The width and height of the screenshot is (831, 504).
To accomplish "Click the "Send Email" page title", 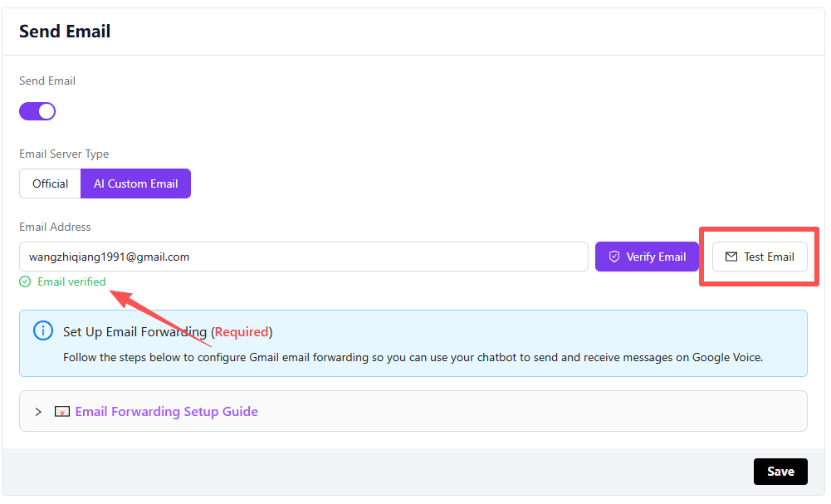I will [65, 32].
